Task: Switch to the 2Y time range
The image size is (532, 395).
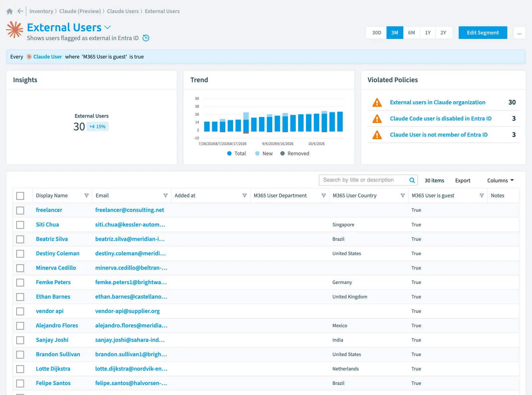Action: click(443, 33)
